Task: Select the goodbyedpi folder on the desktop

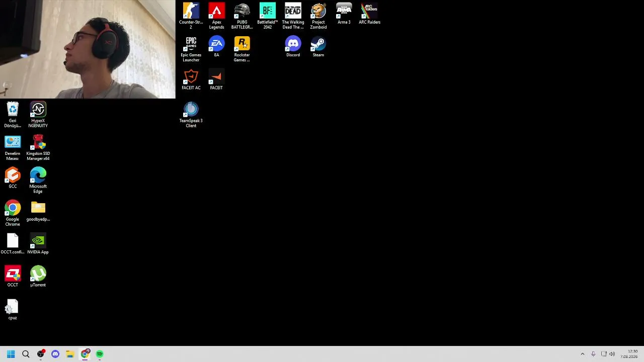Action: (x=38, y=211)
